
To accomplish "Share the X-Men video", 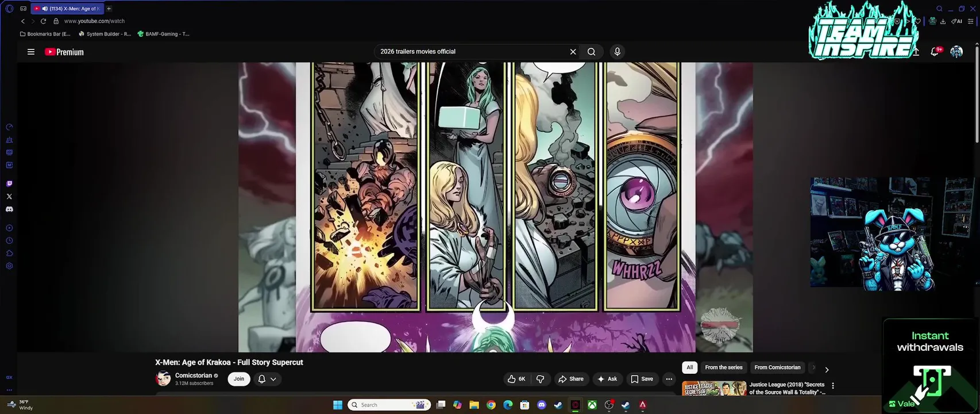I will tap(570, 379).
